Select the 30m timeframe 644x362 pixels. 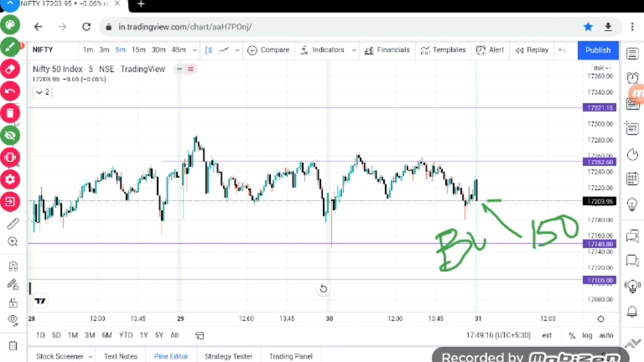[158, 50]
